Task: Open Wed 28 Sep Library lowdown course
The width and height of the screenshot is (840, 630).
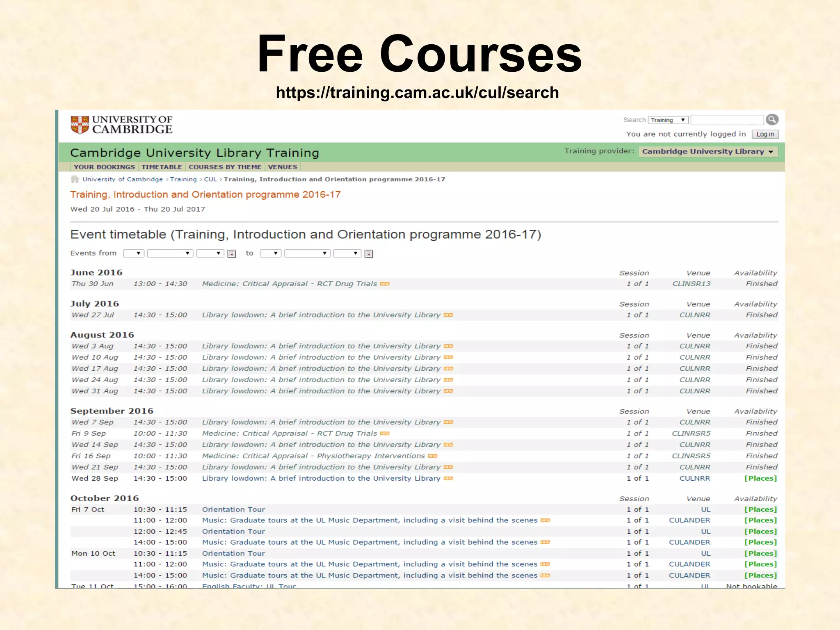Action: click(x=321, y=479)
